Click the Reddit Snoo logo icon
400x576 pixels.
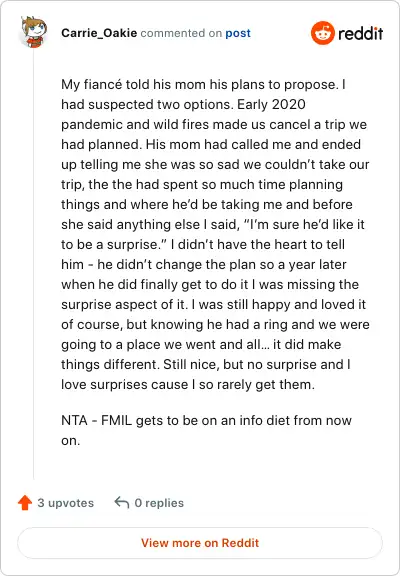pos(322,33)
